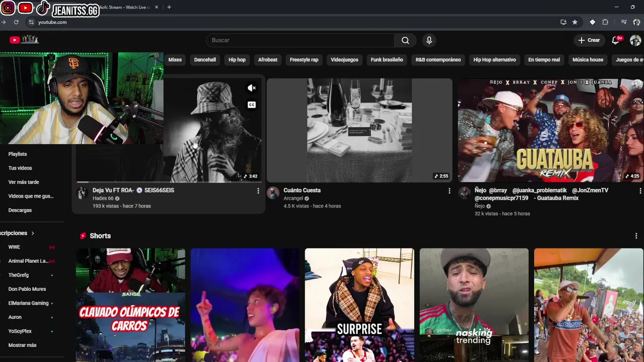
Task: Expand subscriptions with Mostrar más
Action: point(22,345)
